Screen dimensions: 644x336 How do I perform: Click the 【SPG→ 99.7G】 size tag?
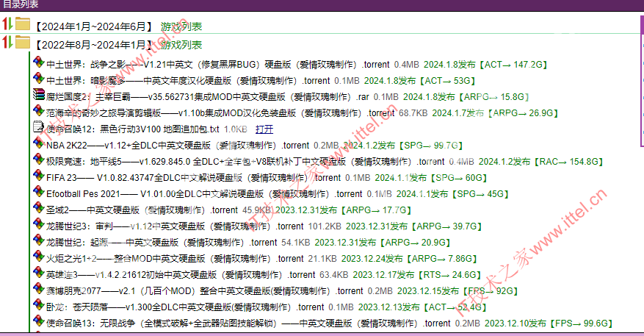(x=431, y=146)
